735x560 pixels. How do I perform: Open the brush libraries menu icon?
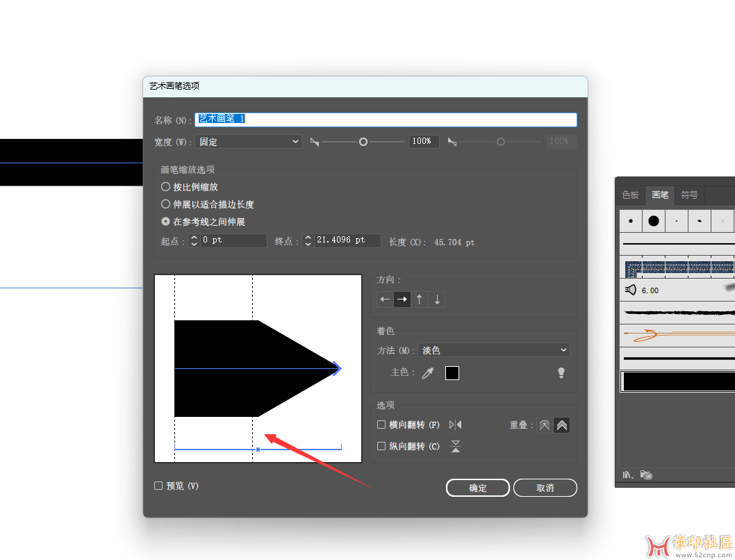tap(628, 475)
